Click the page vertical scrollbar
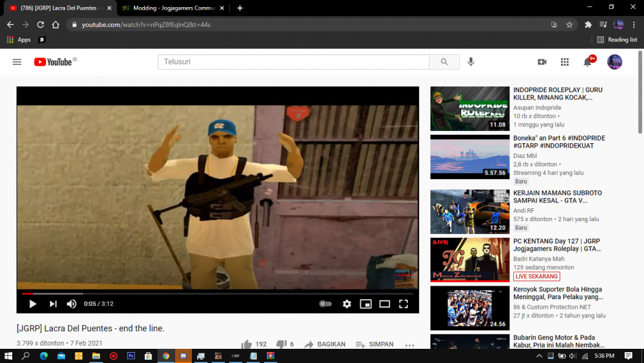The width and height of the screenshot is (644, 363). 640,92
